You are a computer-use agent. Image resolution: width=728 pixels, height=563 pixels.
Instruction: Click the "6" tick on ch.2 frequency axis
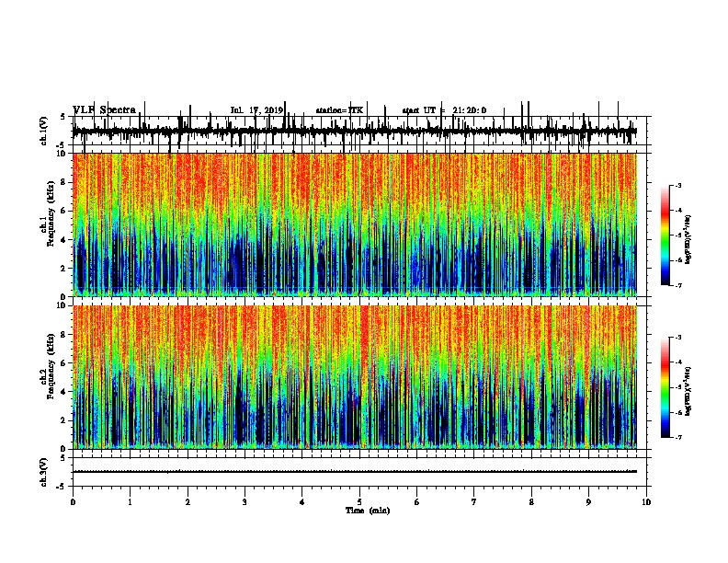(x=64, y=363)
